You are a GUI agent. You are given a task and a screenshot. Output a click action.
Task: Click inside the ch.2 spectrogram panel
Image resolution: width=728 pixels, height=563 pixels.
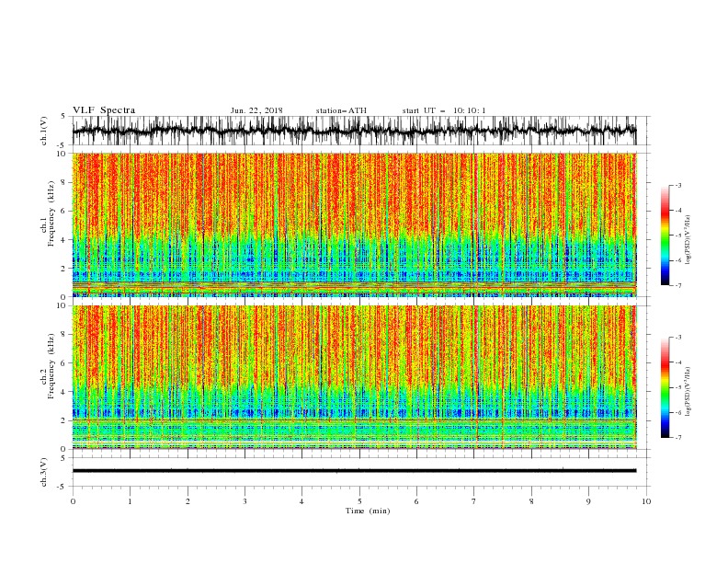click(354, 377)
